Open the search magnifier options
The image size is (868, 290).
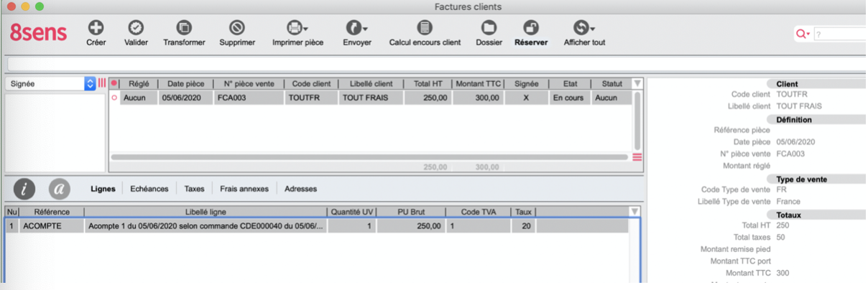tap(803, 34)
